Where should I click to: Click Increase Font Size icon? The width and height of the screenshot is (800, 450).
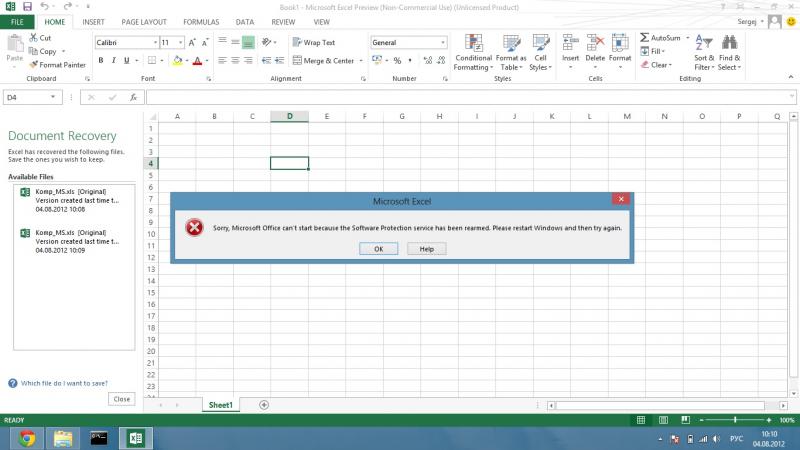click(x=192, y=42)
